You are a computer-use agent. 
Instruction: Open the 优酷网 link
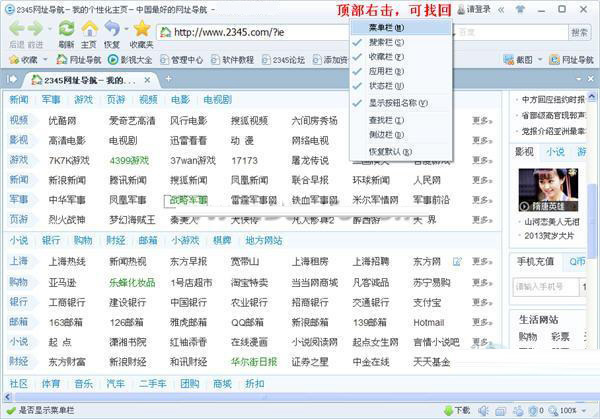point(62,121)
